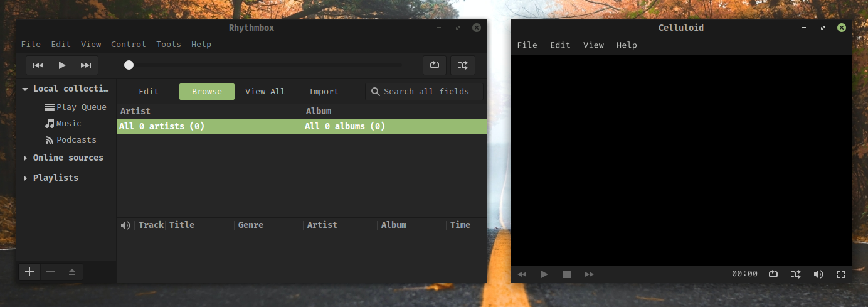Click the Import button
Screen dimensions: 868x307
click(324, 92)
